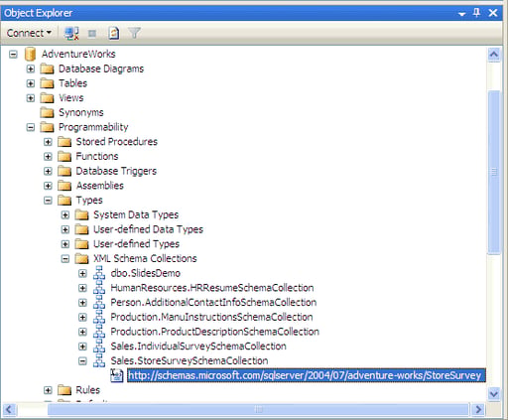Image resolution: width=508 pixels, height=420 pixels.
Task: Click the StoreSurveySchemaCollection schema icon
Action: 99,360
